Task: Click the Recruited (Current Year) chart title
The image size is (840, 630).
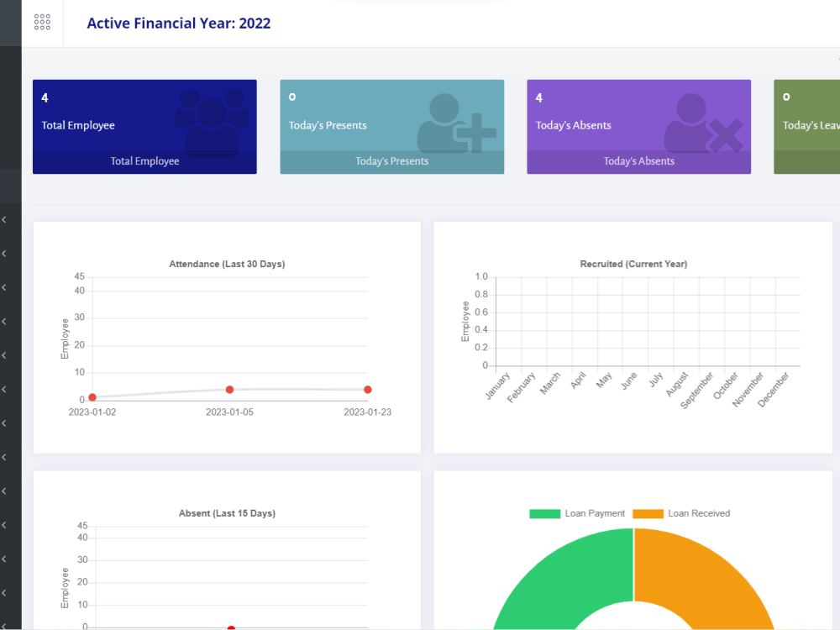Action: click(633, 264)
